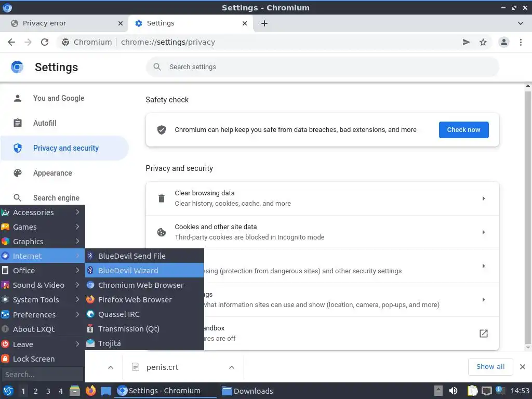Bookmark this tab with the star icon
Viewport: 532px width, 399px height.
pyautogui.click(x=483, y=42)
